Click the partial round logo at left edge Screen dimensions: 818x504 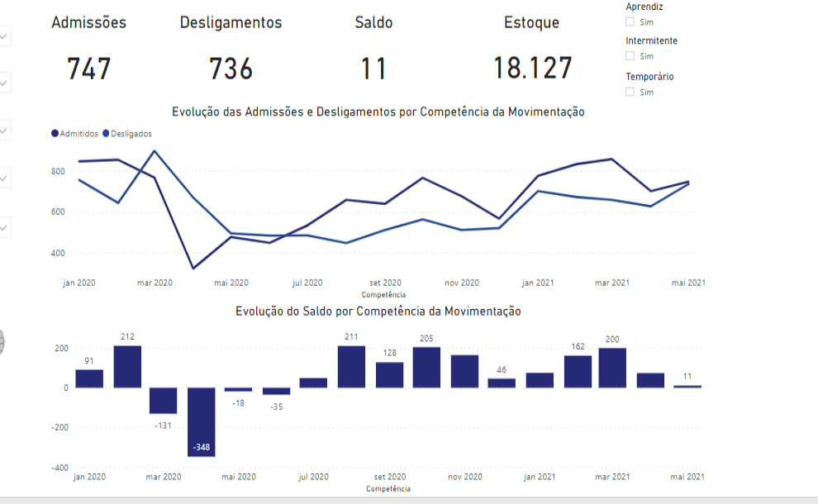coord(2,341)
